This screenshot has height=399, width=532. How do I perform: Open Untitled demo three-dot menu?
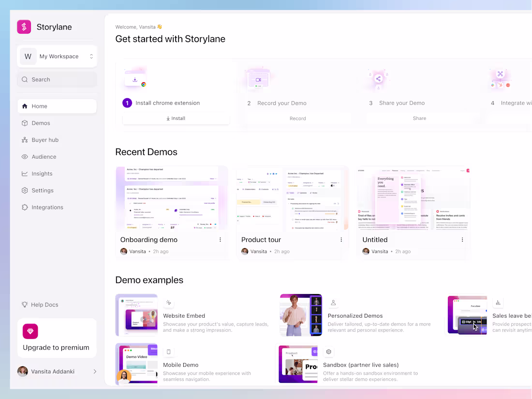[x=462, y=240]
